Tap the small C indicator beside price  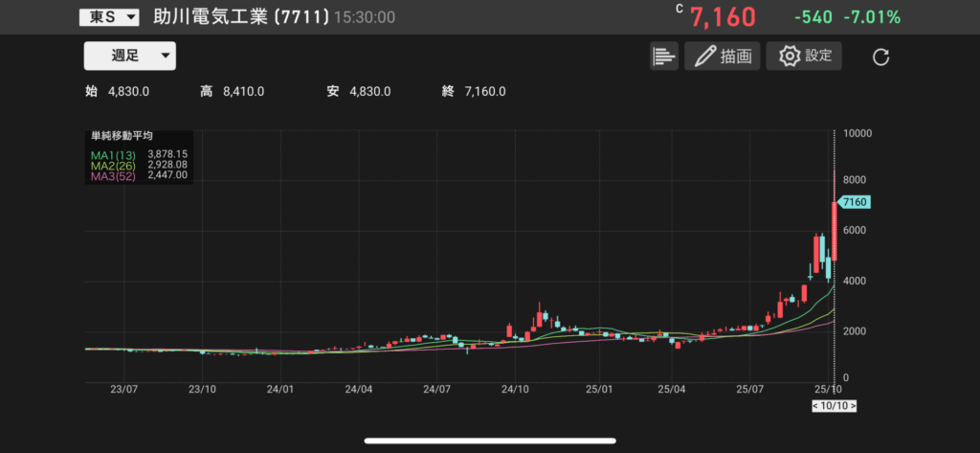(679, 9)
